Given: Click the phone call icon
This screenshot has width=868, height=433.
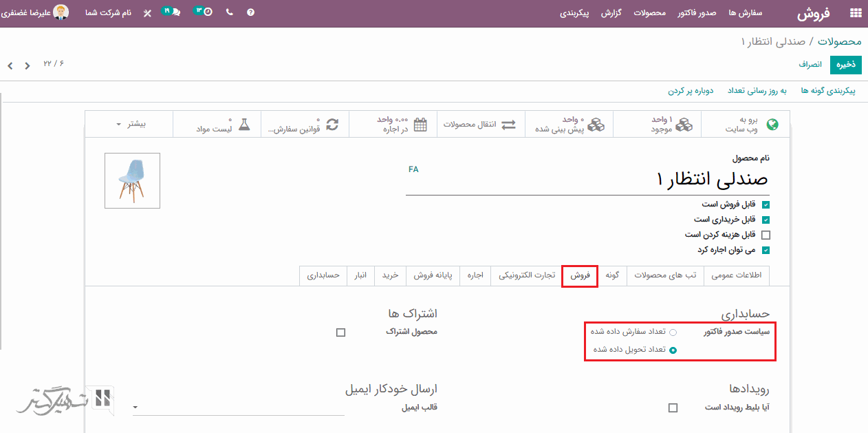Looking at the screenshot, I should pos(229,12).
